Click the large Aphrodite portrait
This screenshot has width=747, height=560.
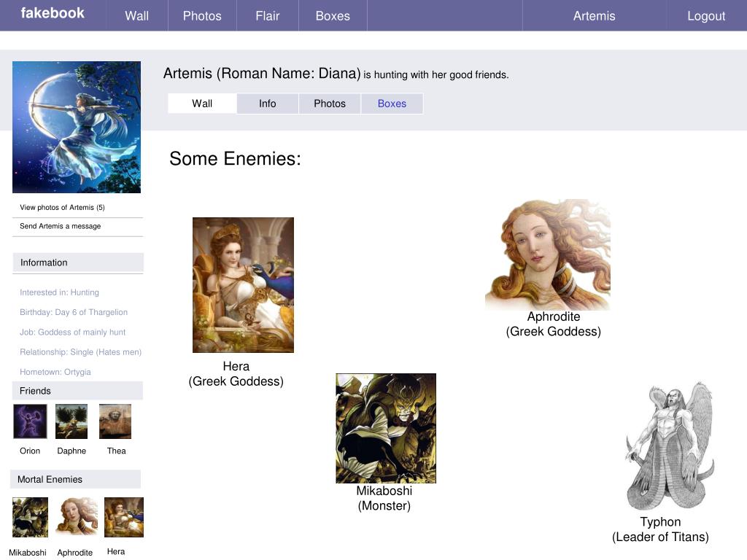548,254
